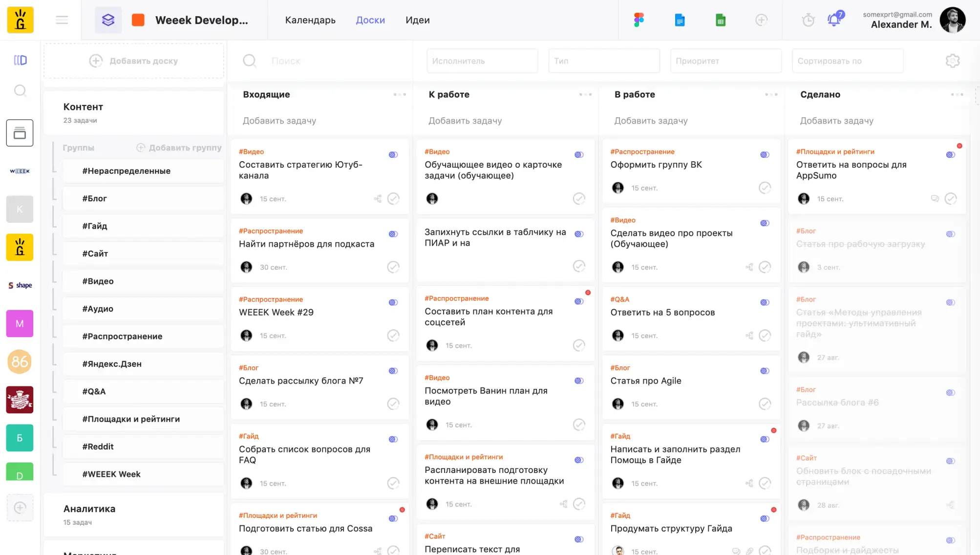The width and height of the screenshot is (980, 555).
Task: Expand the Сортировать по dropdown
Action: (847, 61)
